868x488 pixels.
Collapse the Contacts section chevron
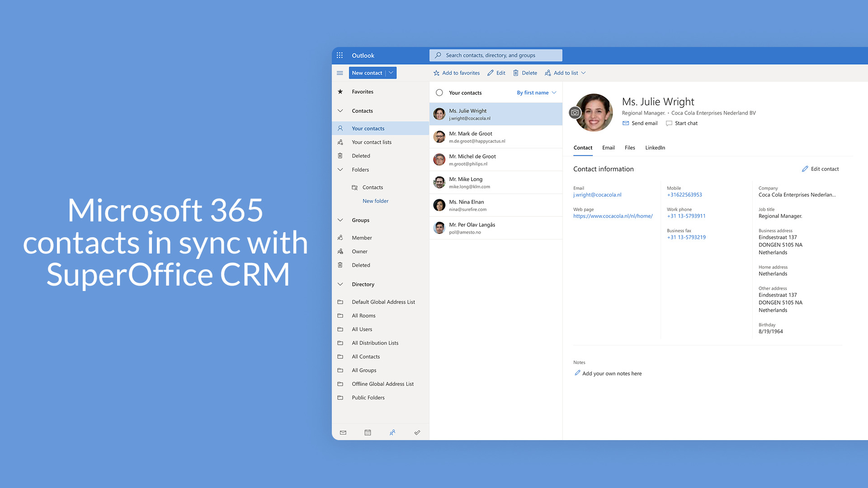pyautogui.click(x=340, y=111)
